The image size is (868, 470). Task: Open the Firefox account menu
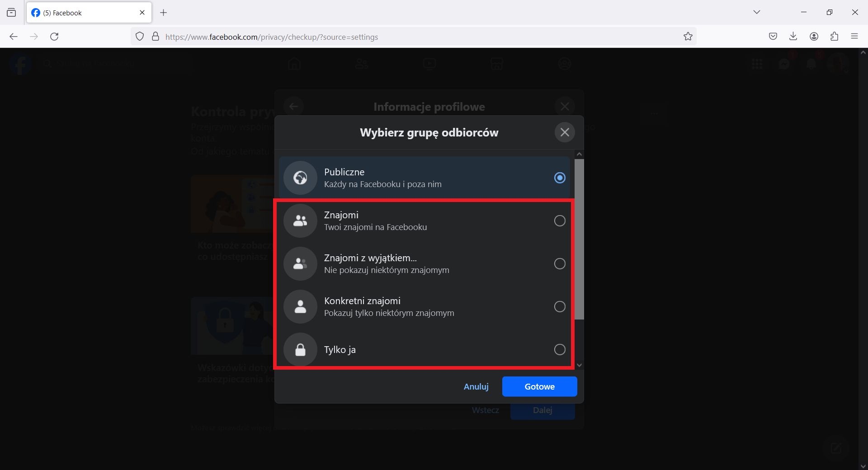814,37
